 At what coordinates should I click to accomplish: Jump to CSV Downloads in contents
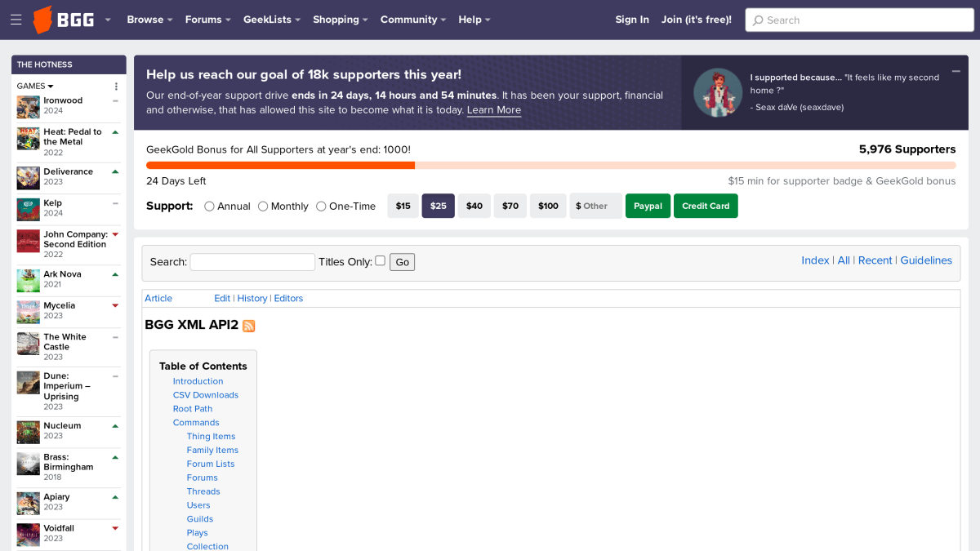pos(206,395)
